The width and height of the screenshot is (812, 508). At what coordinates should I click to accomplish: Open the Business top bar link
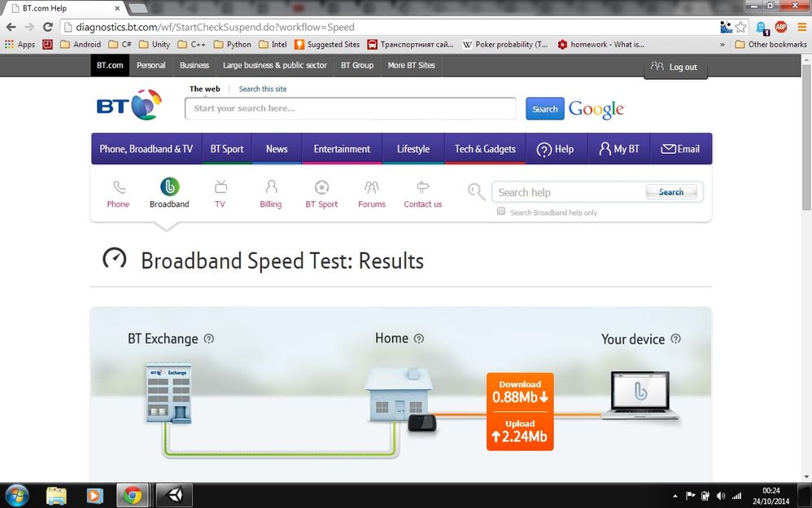coord(194,65)
